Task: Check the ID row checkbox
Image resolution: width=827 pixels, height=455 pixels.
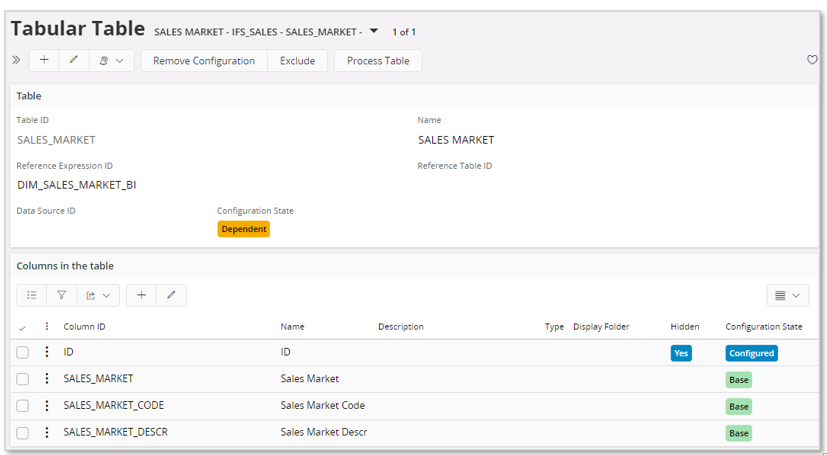Action: tap(23, 353)
